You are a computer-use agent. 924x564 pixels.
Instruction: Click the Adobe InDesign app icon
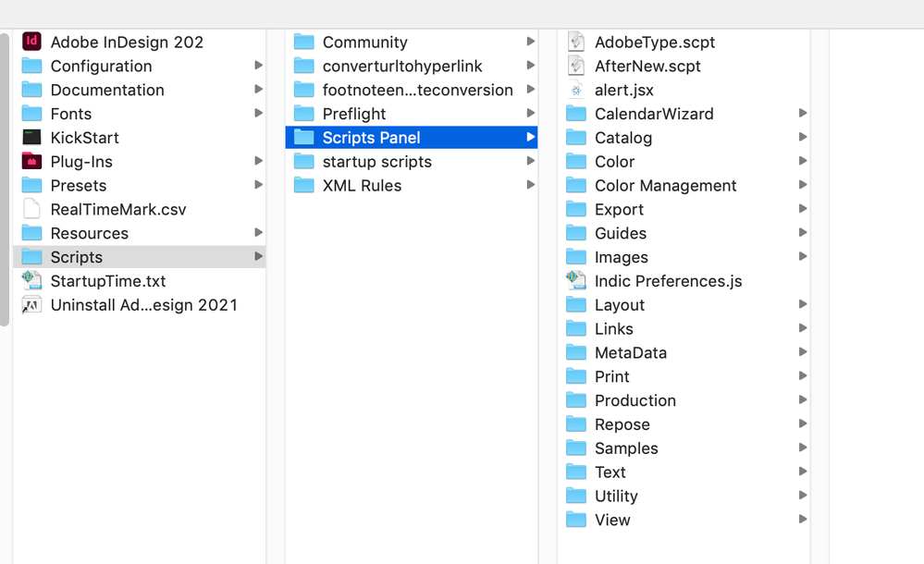(x=31, y=42)
